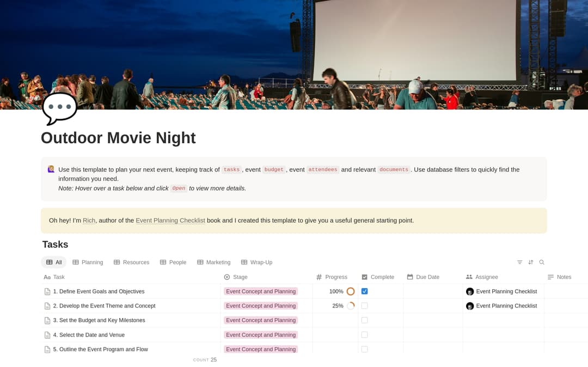Open task 1. Define Event Goals and Objectives
The image size is (588, 367).
(x=99, y=291)
